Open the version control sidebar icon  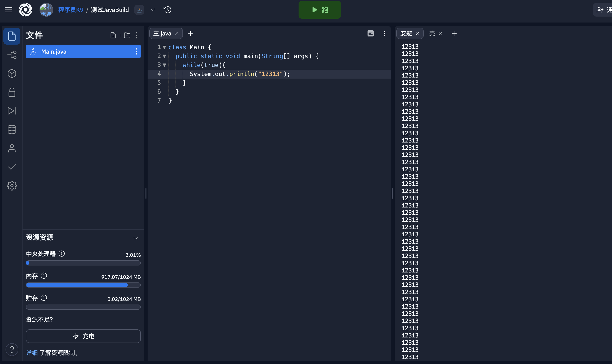(12, 55)
